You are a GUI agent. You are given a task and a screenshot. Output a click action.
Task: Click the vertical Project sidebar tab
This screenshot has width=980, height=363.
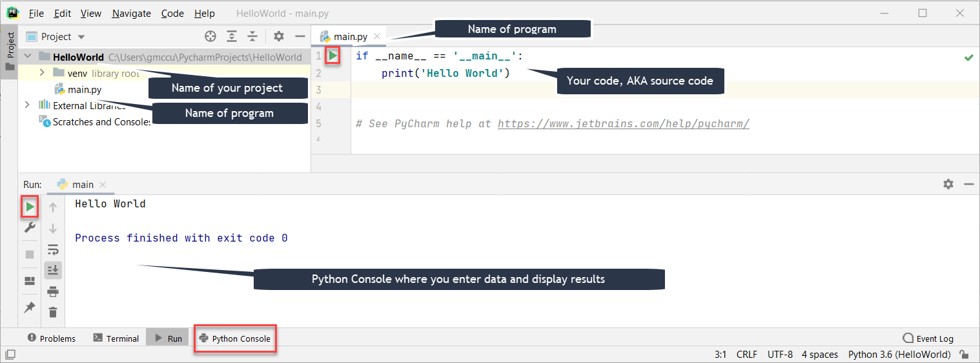pyautogui.click(x=9, y=52)
